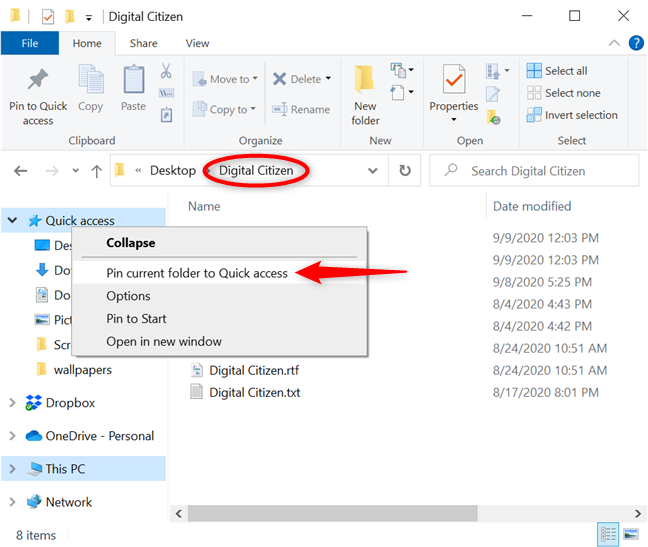Open the File tab
This screenshot has height=547, width=648.
pos(30,43)
